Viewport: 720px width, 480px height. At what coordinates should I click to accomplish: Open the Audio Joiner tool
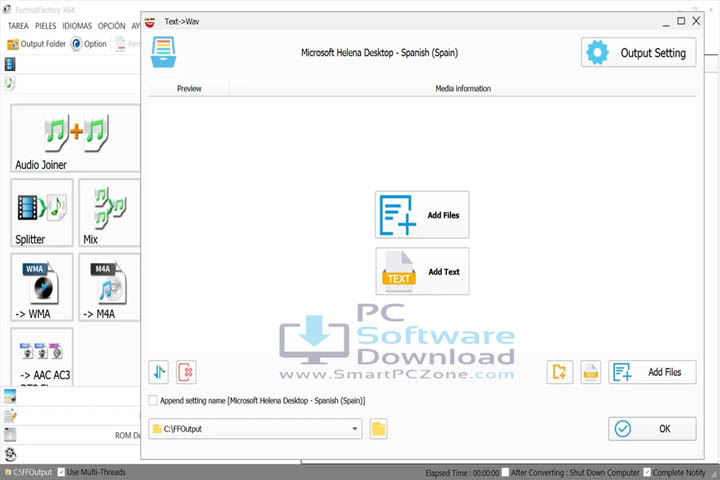coord(75,138)
